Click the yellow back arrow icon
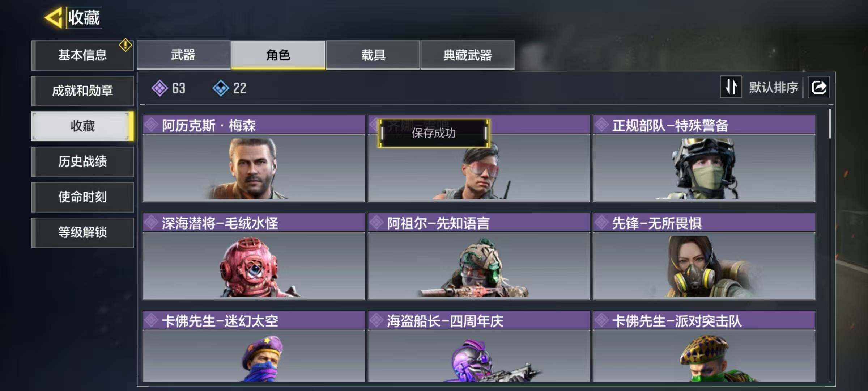Screen dimensions: 868x391 pyautogui.click(x=54, y=17)
